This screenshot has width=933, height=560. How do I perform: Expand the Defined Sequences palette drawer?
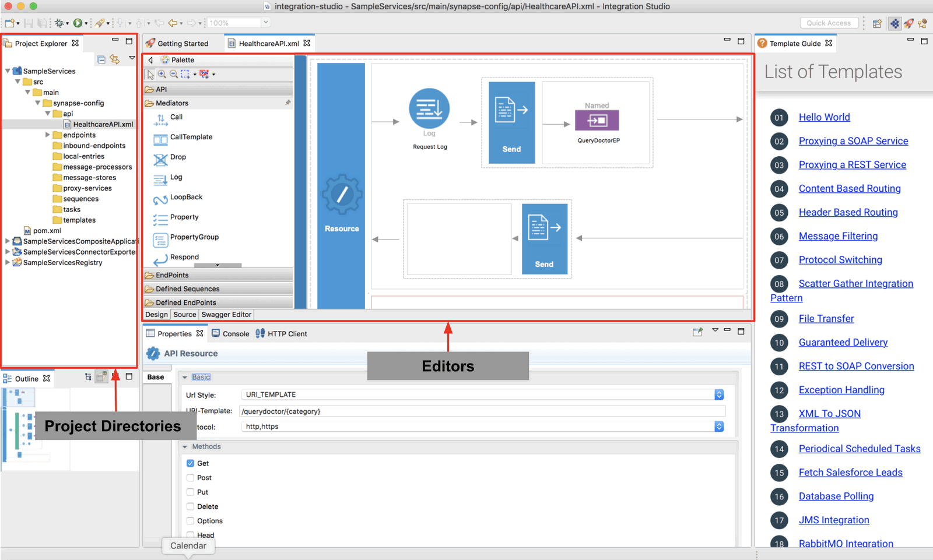[218, 289]
